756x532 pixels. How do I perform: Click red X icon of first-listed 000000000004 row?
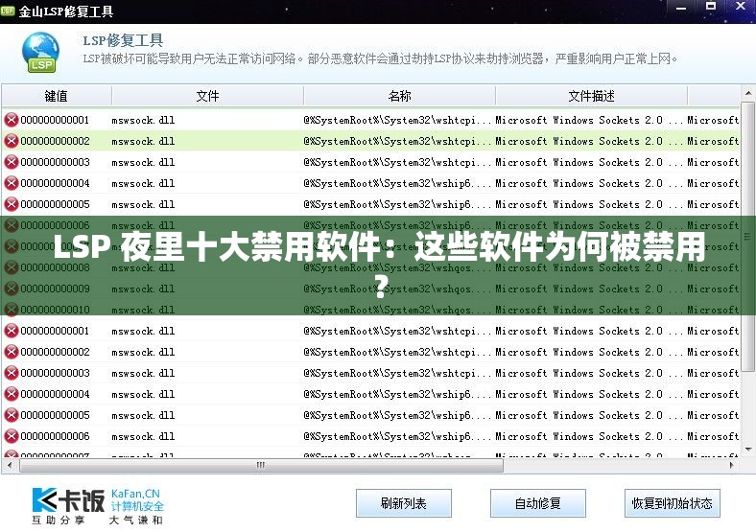click(12, 183)
